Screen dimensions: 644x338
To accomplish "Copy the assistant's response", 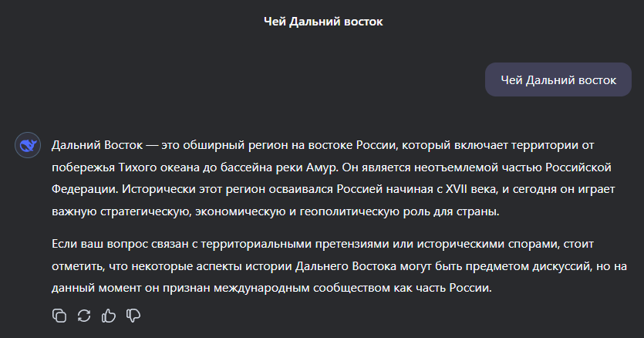I will [59, 315].
